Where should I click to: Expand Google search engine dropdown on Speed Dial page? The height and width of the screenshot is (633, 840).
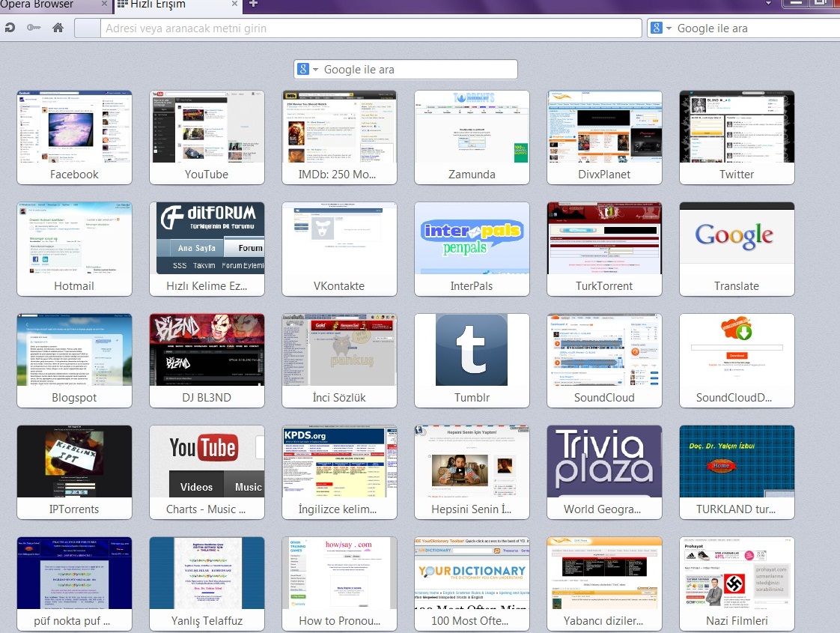[x=308, y=70]
